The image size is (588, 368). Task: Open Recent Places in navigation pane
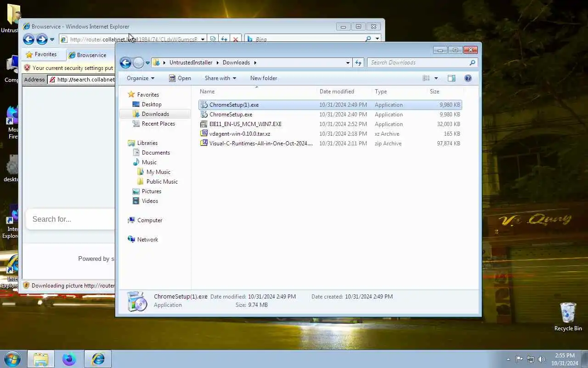point(158,124)
